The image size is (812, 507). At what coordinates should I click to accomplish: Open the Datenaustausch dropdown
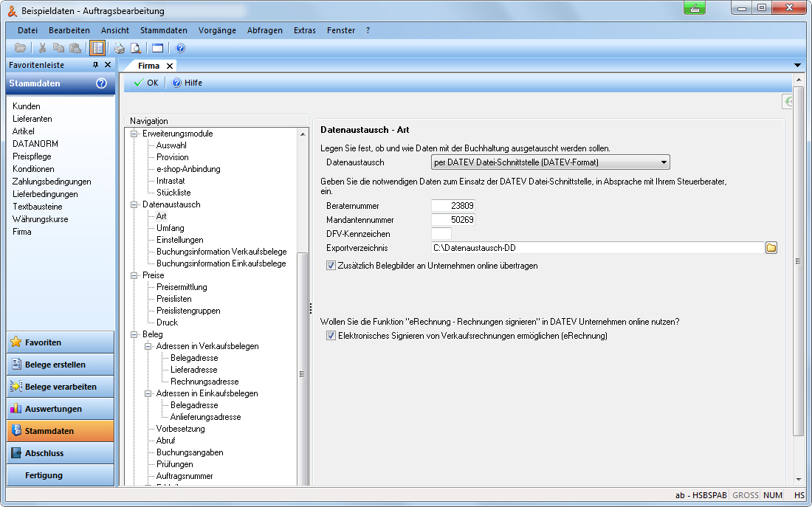click(x=664, y=162)
